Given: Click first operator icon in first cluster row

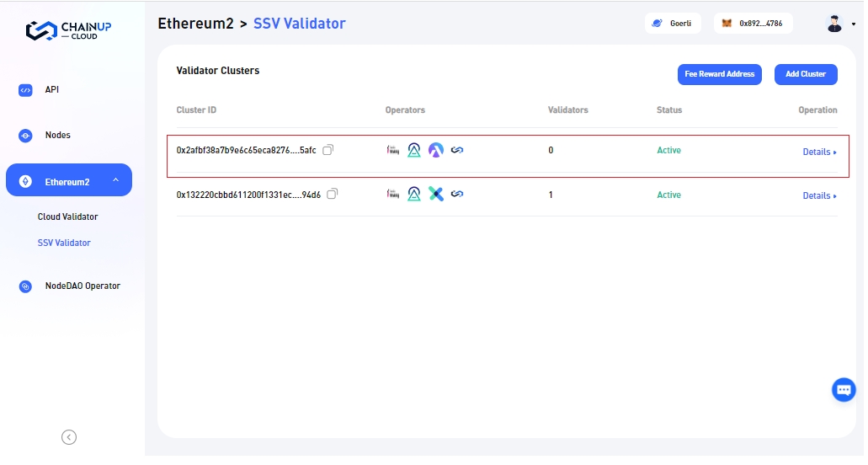Looking at the screenshot, I should tap(392, 150).
